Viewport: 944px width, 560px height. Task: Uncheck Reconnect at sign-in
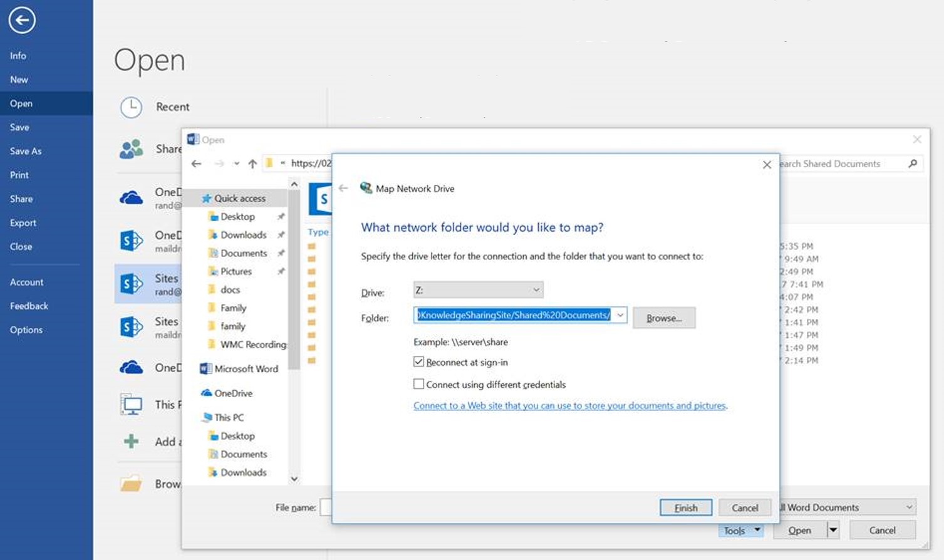click(418, 361)
